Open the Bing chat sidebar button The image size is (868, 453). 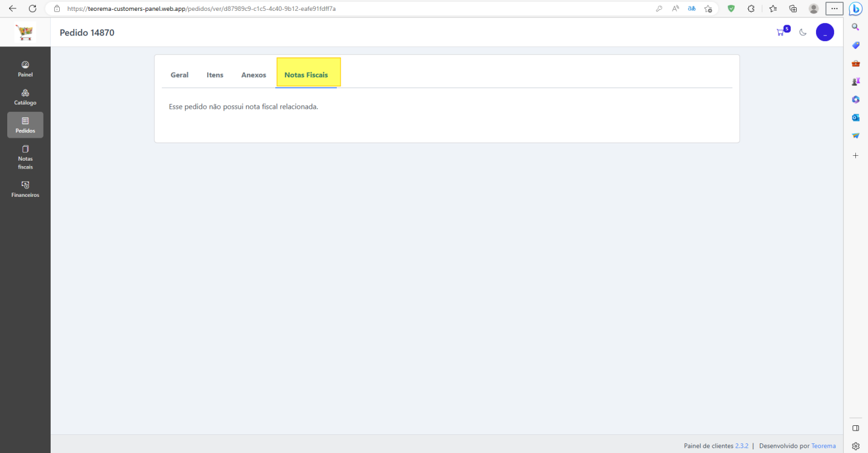click(x=855, y=9)
